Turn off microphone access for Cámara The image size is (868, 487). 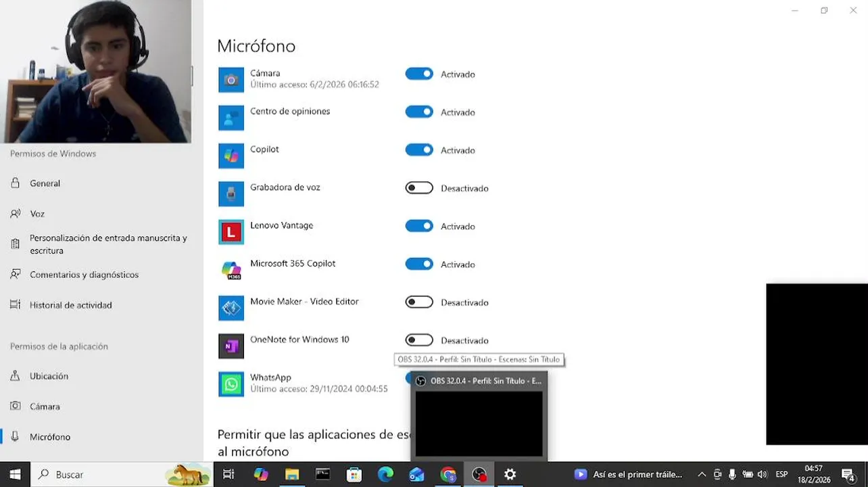pyautogui.click(x=419, y=74)
